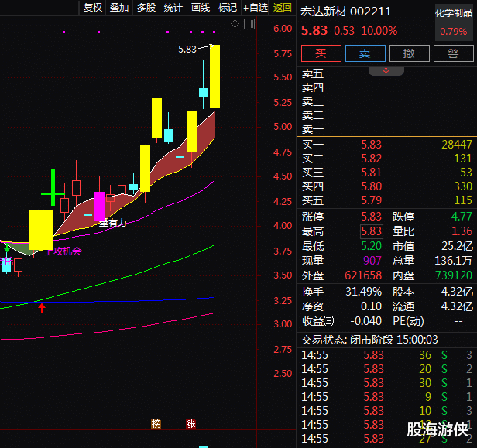
Task: Click the 5.83 price label on chart
Action: [x=187, y=50]
